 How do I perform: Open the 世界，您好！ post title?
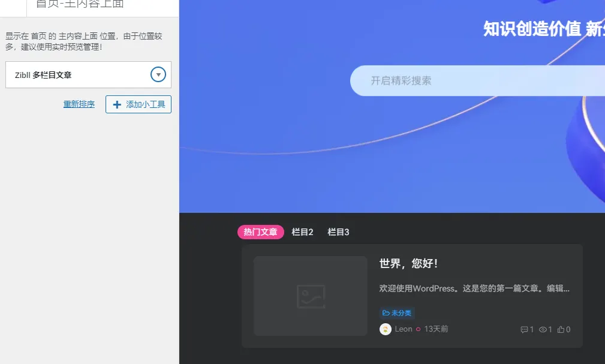pyautogui.click(x=408, y=263)
